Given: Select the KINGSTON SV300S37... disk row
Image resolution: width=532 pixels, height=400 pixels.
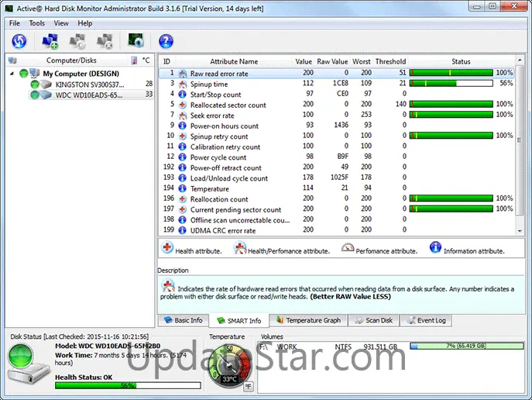Looking at the screenshot, I should click(x=91, y=84).
